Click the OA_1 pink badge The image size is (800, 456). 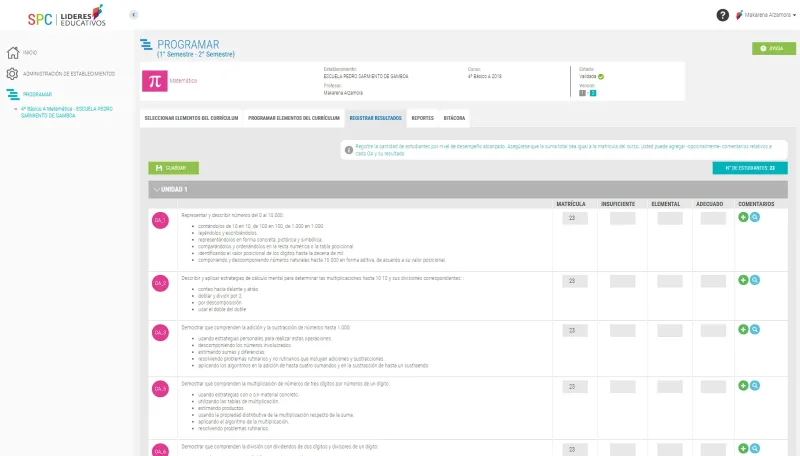click(160, 220)
